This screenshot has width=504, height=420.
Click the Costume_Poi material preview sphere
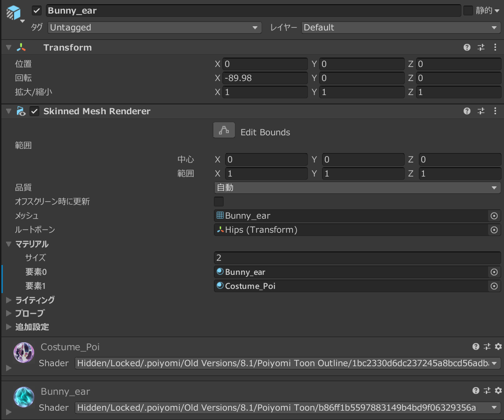click(x=23, y=352)
